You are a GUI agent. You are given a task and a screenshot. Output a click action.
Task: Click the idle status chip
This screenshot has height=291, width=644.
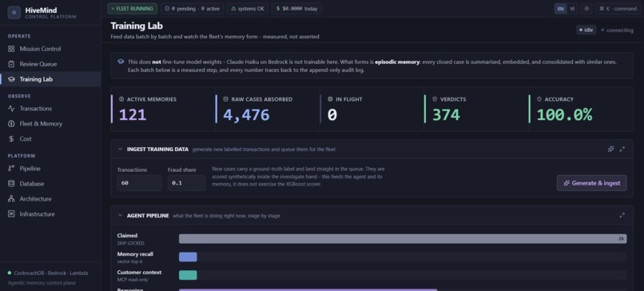pos(586,30)
